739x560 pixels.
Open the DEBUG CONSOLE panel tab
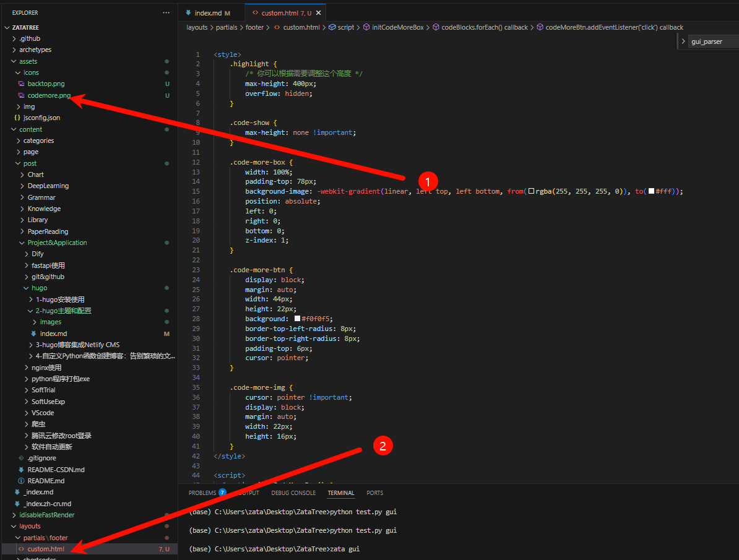pos(293,493)
